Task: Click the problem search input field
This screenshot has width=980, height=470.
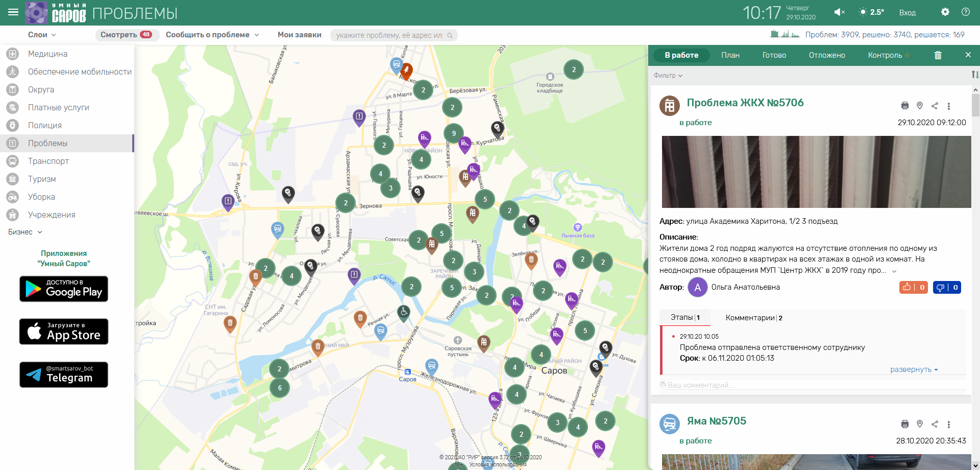Action: (389, 35)
